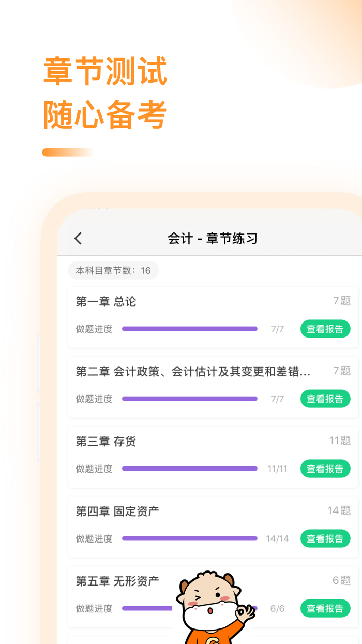
Task: Tap the back arrow on the navigation bar
Action: click(x=78, y=238)
